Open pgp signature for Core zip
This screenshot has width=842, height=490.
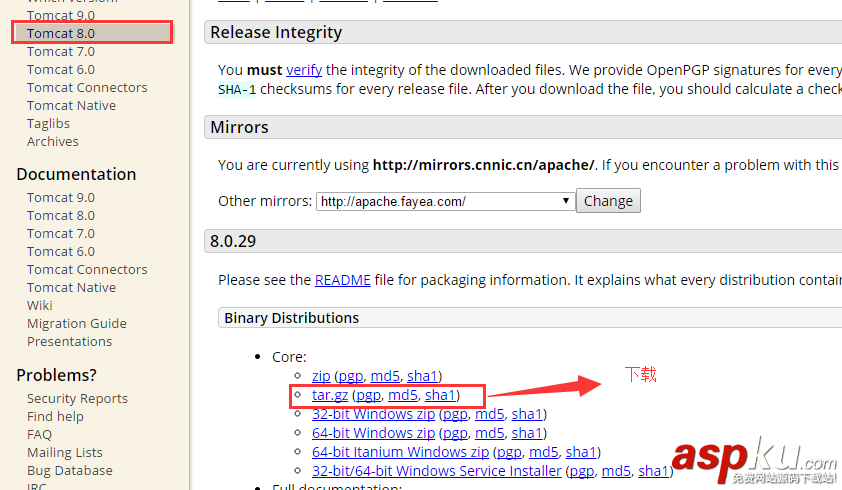(x=351, y=377)
